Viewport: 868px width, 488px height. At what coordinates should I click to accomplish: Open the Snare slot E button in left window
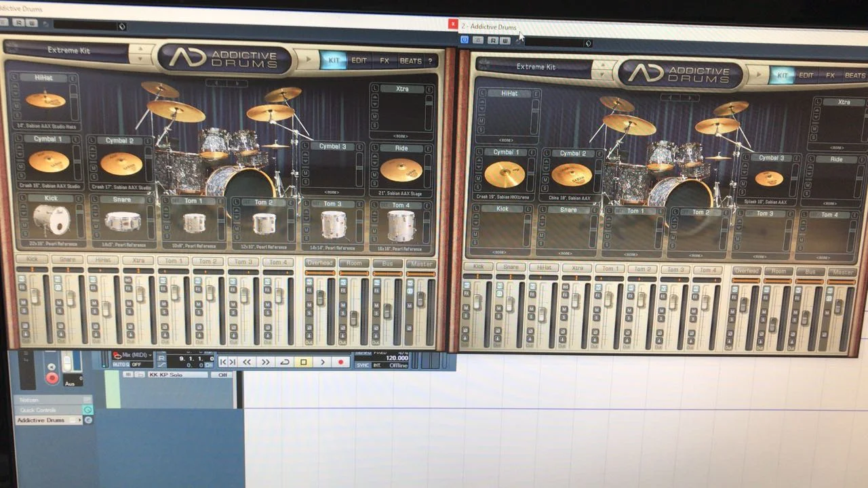click(151, 200)
